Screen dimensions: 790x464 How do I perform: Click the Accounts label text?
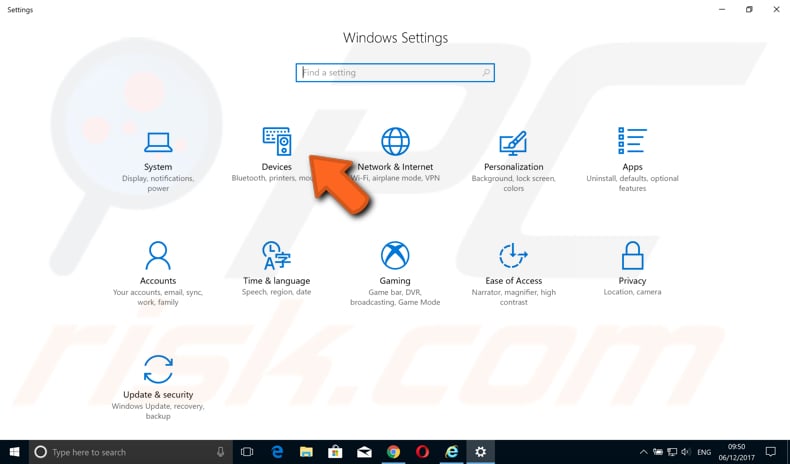click(158, 281)
